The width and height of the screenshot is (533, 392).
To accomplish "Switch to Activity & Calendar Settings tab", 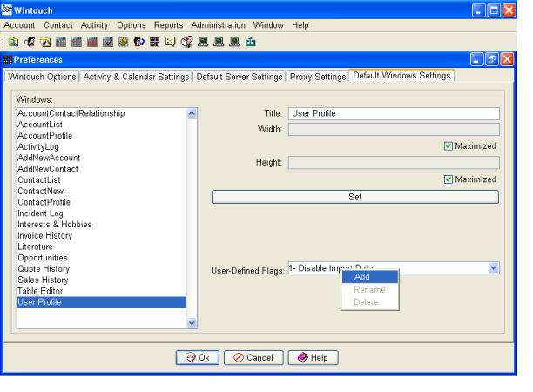I will pos(136,77).
